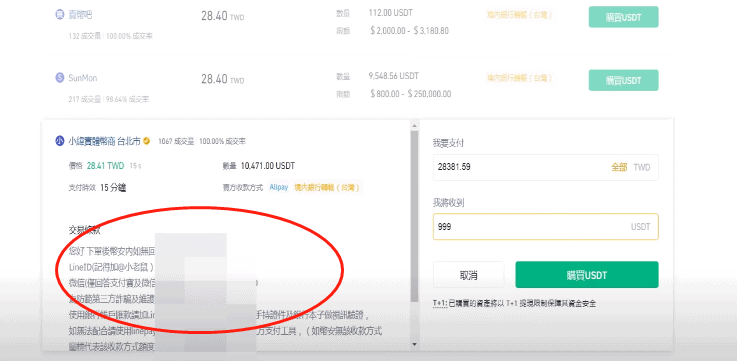Confirm purchase with the large green 購買USDT button
This screenshot has height=361, width=737.
(x=587, y=275)
